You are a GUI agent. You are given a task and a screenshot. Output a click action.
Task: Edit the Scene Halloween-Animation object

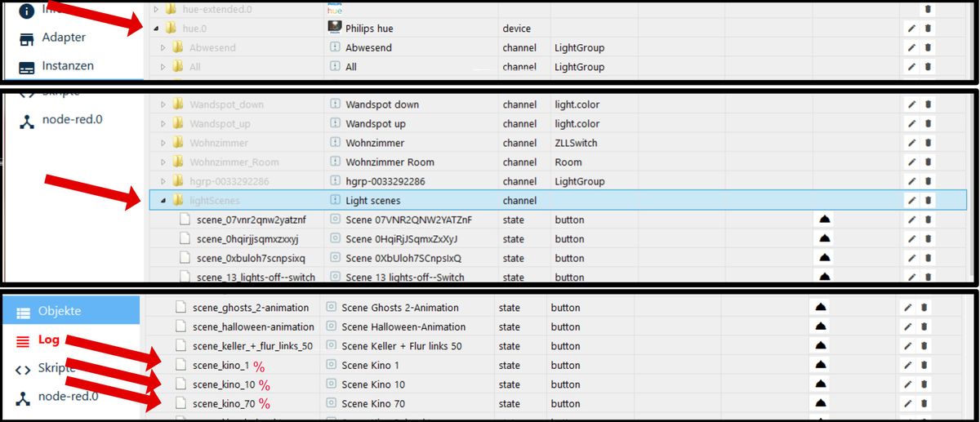click(x=907, y=327)
